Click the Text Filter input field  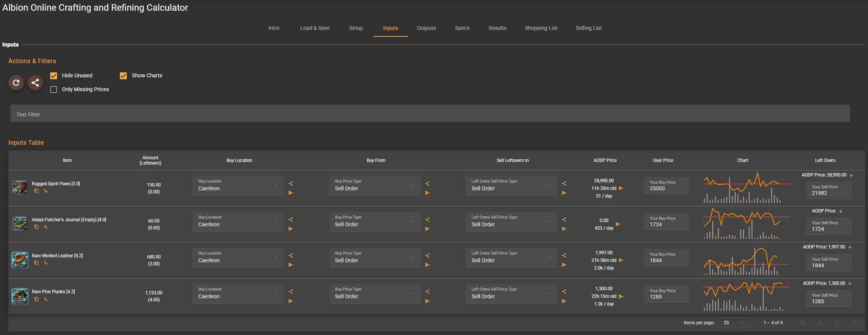pyautogui.click(x=430, y=114)
